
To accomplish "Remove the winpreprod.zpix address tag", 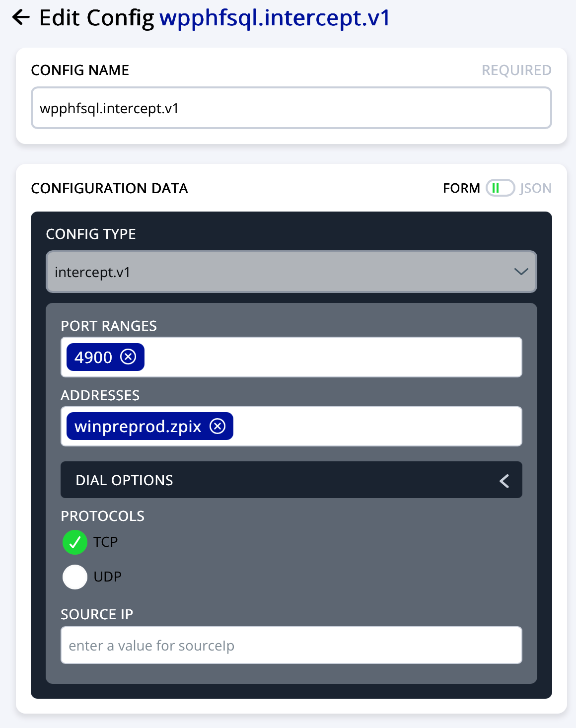I will (217, 426).
